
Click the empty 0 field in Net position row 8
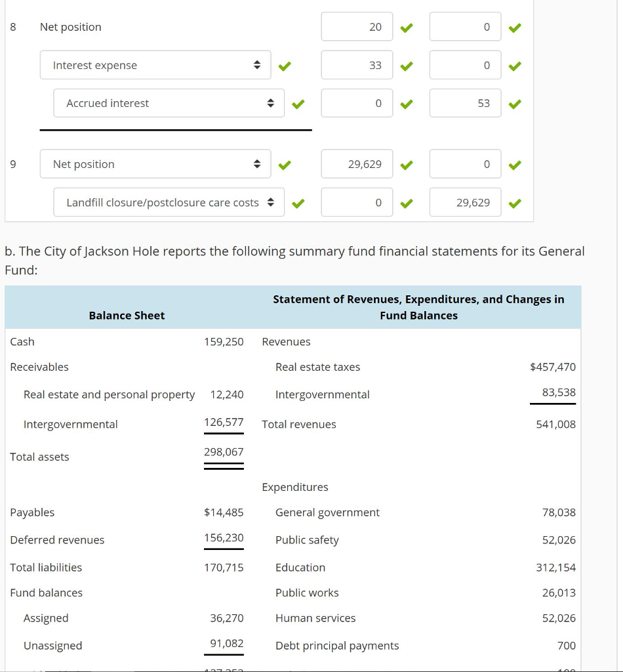tap(465, 27)
